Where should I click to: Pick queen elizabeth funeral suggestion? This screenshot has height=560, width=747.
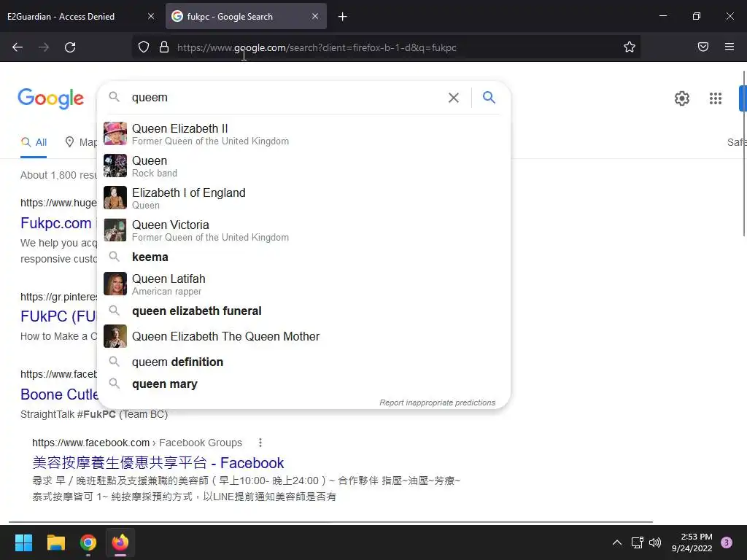point(303,311)
